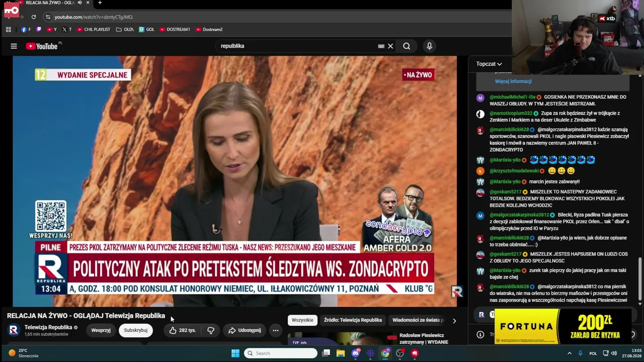The width and height of the screenshot is (644, 362).
Task: Start voice search with the microphone icon
Action: coord(429,46)
